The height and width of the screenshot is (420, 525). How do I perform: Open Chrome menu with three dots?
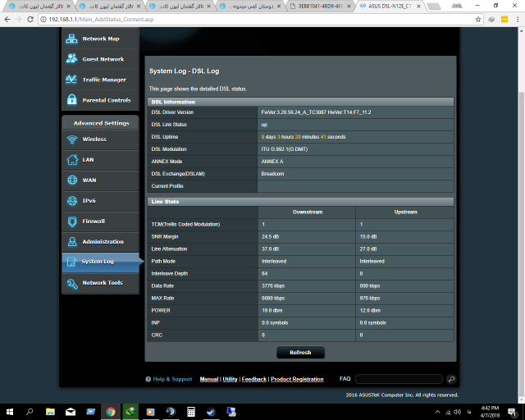click(x=518, y=20)
